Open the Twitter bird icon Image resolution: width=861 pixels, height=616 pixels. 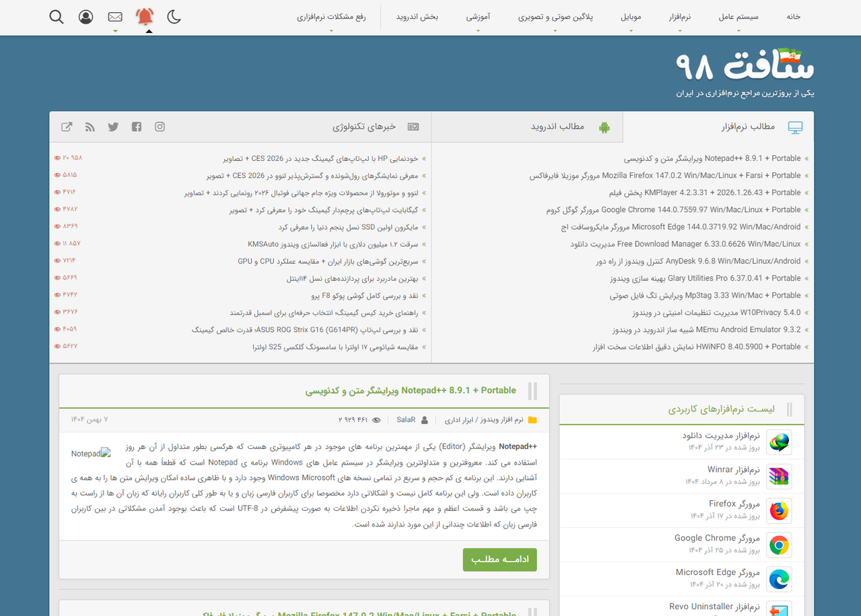pyautogui.click(x=113, y=127)
